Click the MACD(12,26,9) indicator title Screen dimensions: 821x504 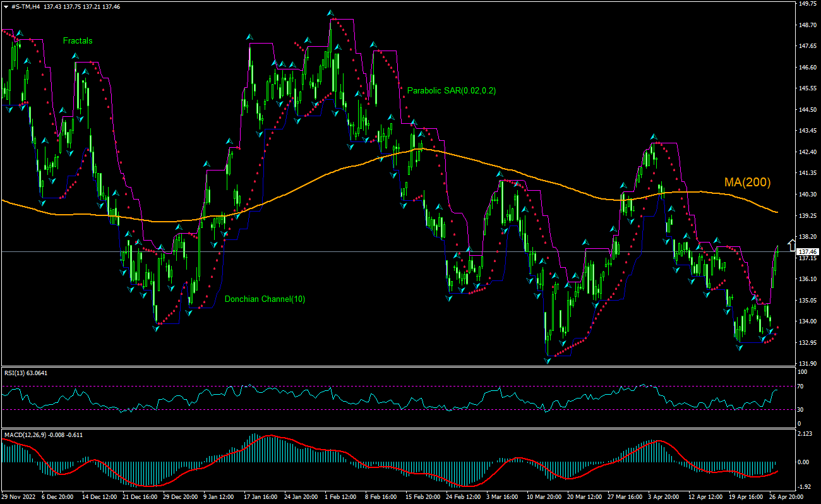click(25, 435)
